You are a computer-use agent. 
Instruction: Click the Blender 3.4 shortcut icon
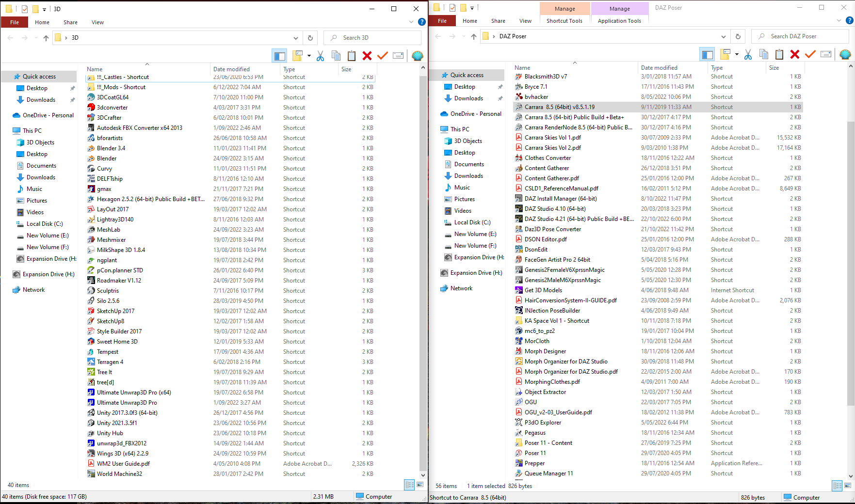point(91,148)
